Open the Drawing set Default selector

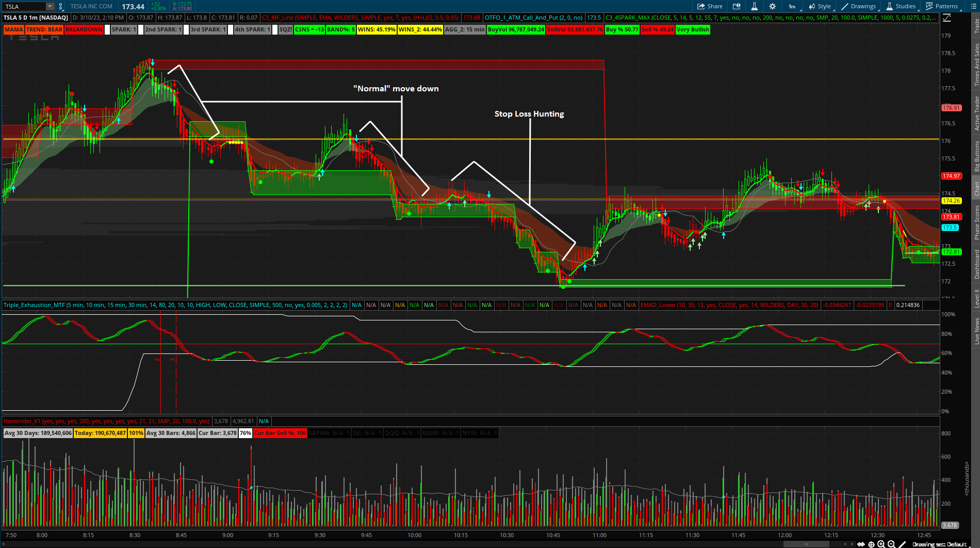[x=939, y=544]
